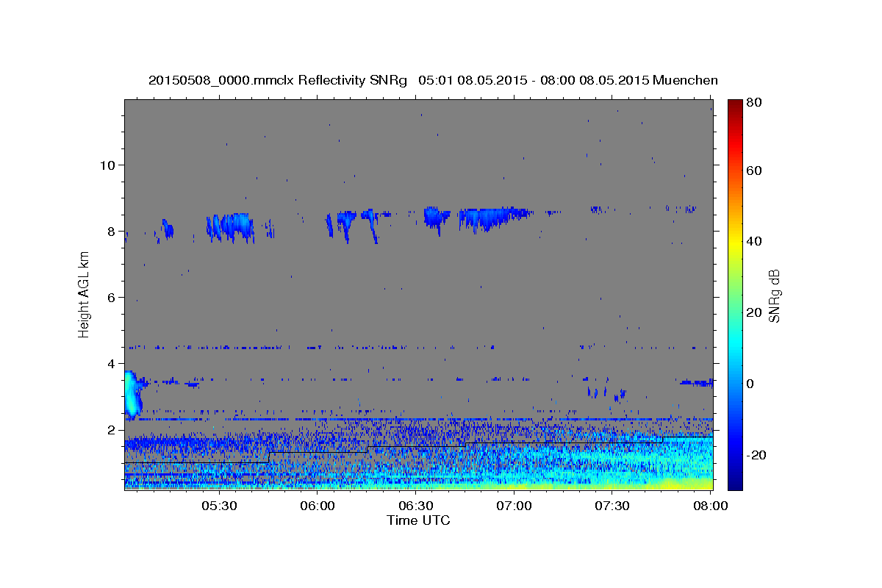The image size is (882, 588).
Task: Click the colorbar value 80
Action: click(753, 103)
